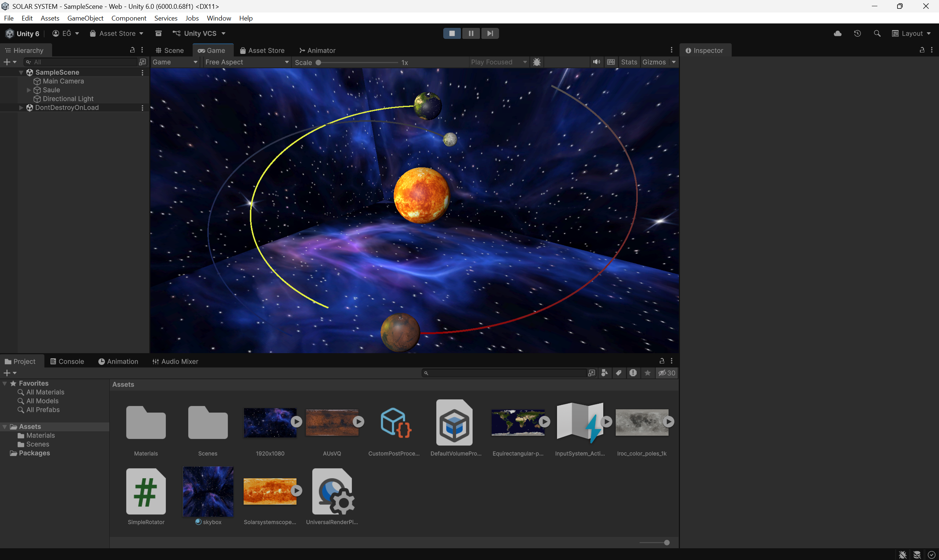Click the Step frame button
Image resolution: width=939 pixels, height=560 pixels.
[490, 34]
